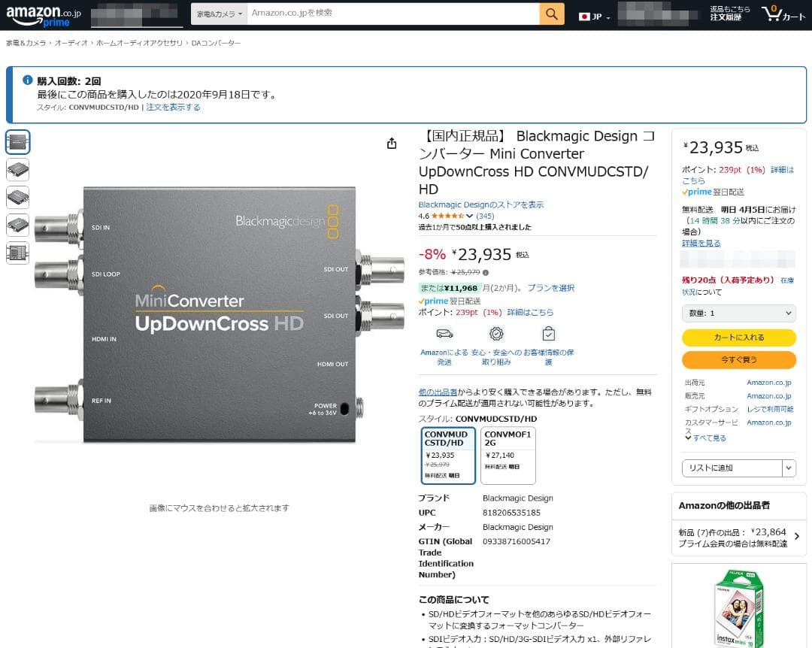Expand the リストに追加 list chooser
812x648 pixels.
788,468
